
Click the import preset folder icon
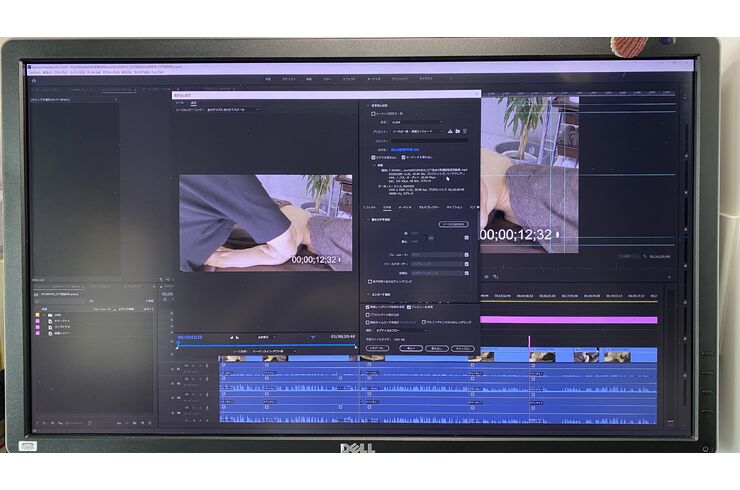pyautogui.click(x=457, y=131)
